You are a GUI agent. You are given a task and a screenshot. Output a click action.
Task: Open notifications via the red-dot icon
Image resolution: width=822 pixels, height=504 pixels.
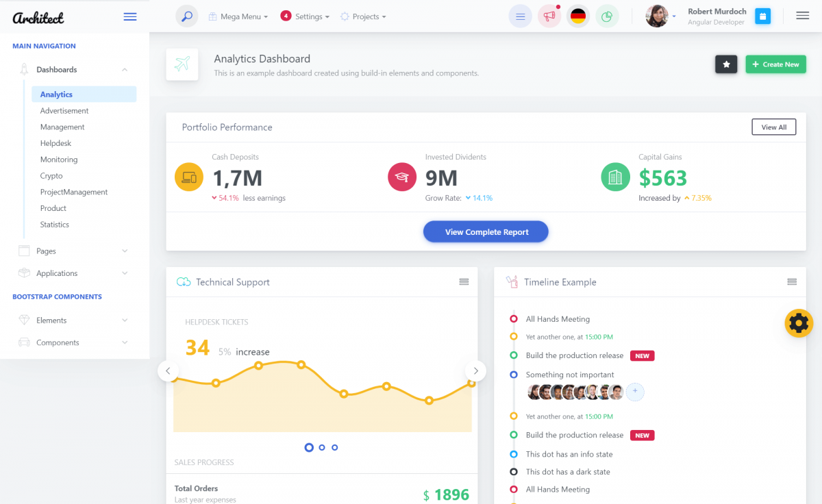(x=549, y=16)
